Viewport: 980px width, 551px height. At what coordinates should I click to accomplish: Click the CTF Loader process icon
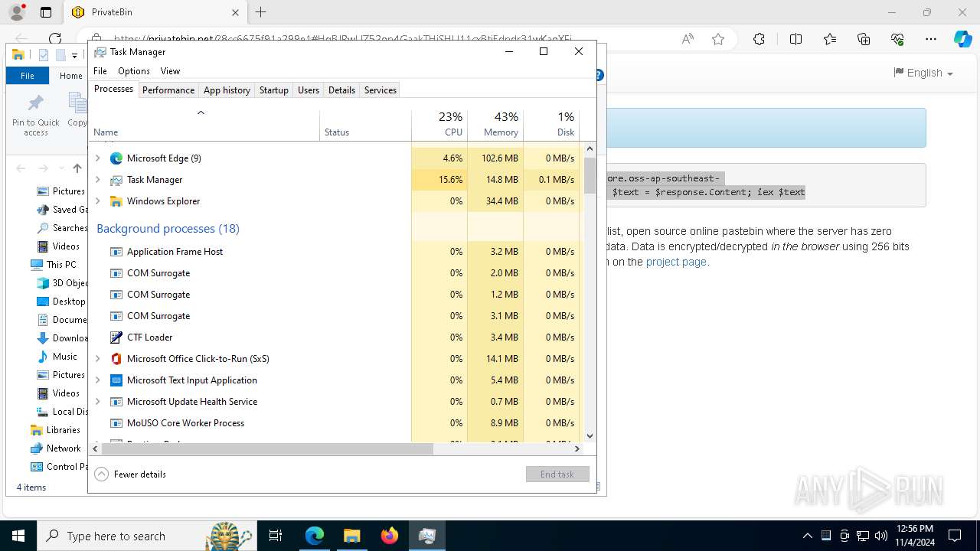tap(116, 337)
